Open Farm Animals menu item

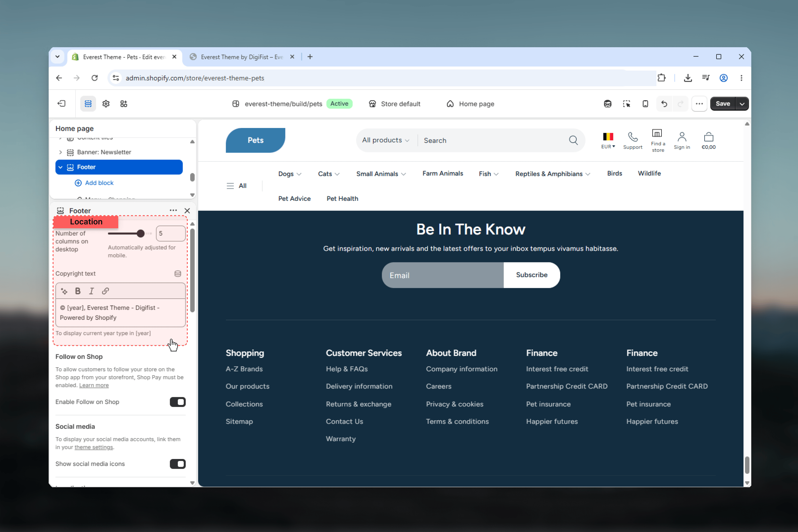click(443, 173)
